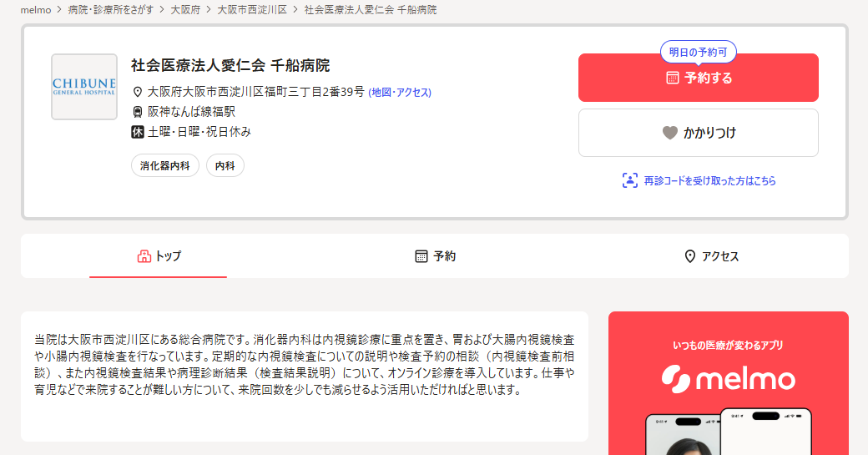Click the current-page breadcrumb 社会医療法人愛仁会 千船病院
Screen dimensions: 868x455
click(371, 10)
